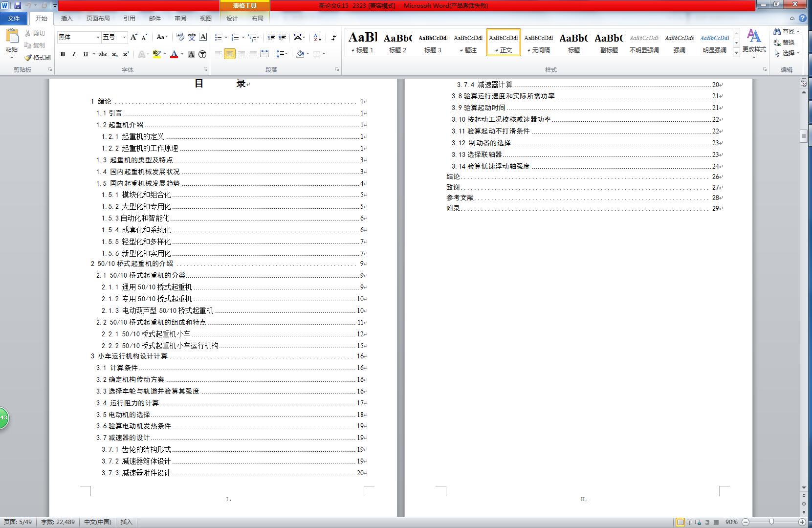
Task: Apply the 标题 1 heading style
Action: point(362,42)
